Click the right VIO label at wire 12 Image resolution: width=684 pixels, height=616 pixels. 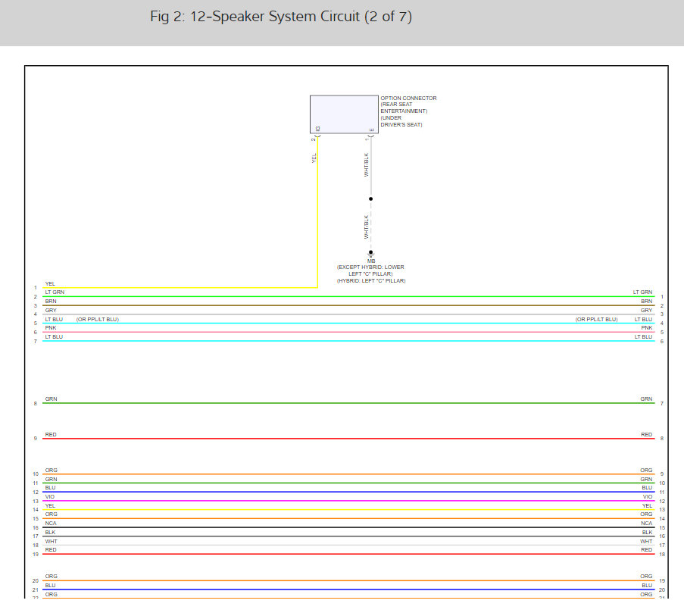(648, 497)
